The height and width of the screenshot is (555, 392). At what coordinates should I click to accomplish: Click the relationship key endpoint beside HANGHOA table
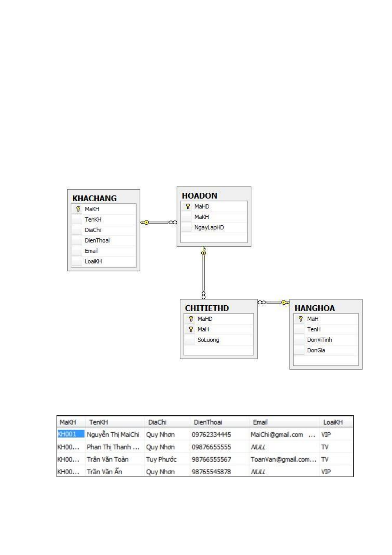click(x=285, y=302)
